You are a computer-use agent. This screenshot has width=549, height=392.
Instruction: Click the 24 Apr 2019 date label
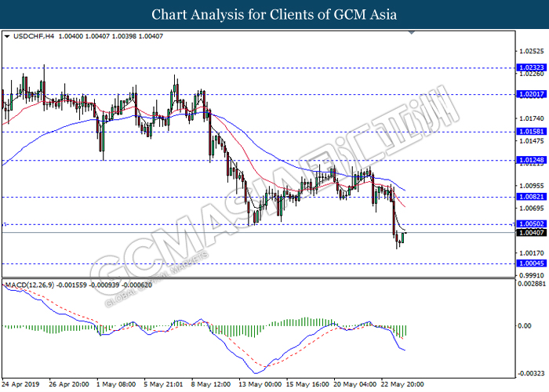(x=20, y=384)
